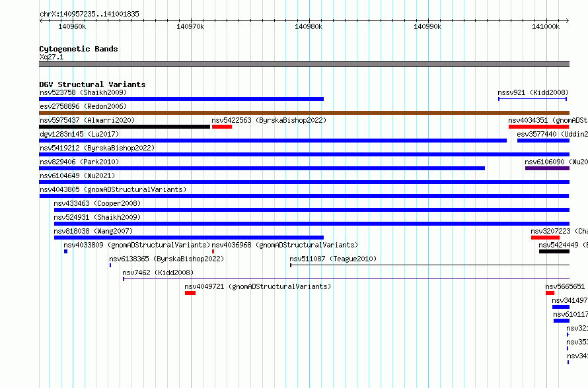The image size is (588, 388).
Task: Click the nsv523758 (Shaikh2009) variant label
Action: [83, 92]
